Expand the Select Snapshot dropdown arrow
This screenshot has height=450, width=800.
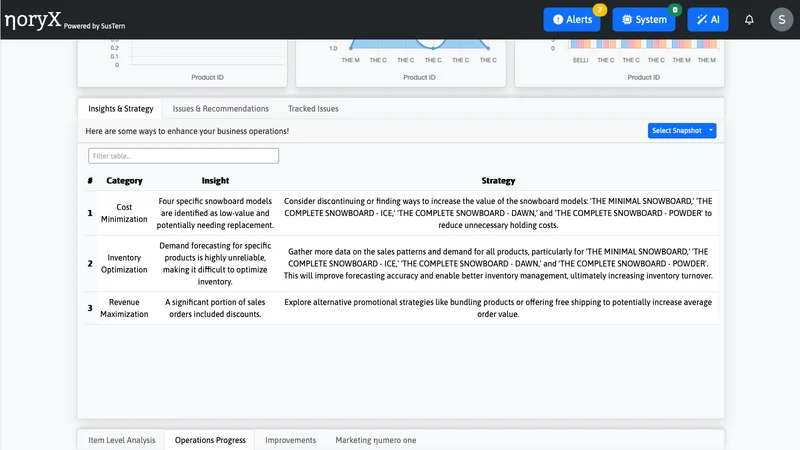click(x=711, y=131)
